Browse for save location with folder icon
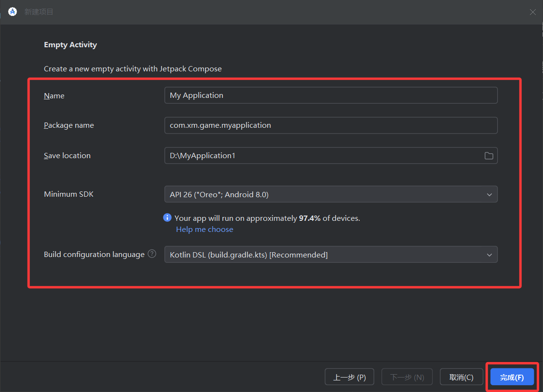Screen dimensions: 543x392 (x=489, y=156)
